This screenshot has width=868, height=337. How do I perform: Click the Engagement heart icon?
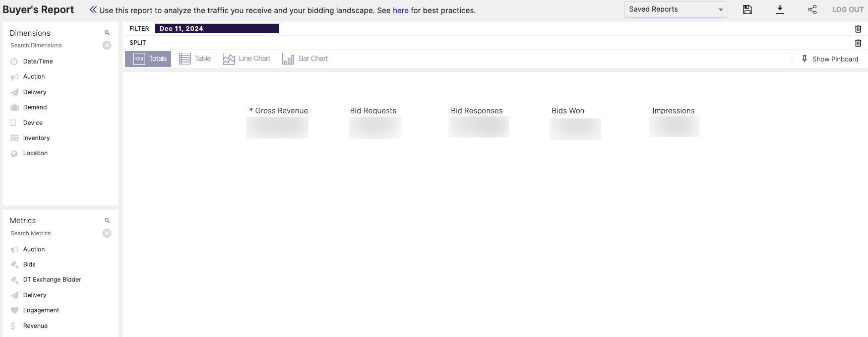14,310
